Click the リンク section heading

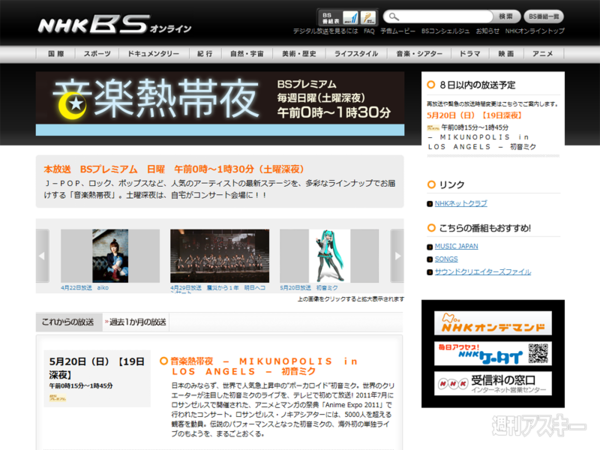452,185
